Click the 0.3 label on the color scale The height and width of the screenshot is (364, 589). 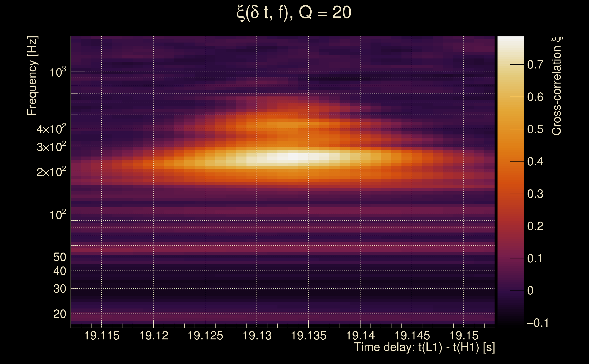(535, 194)
